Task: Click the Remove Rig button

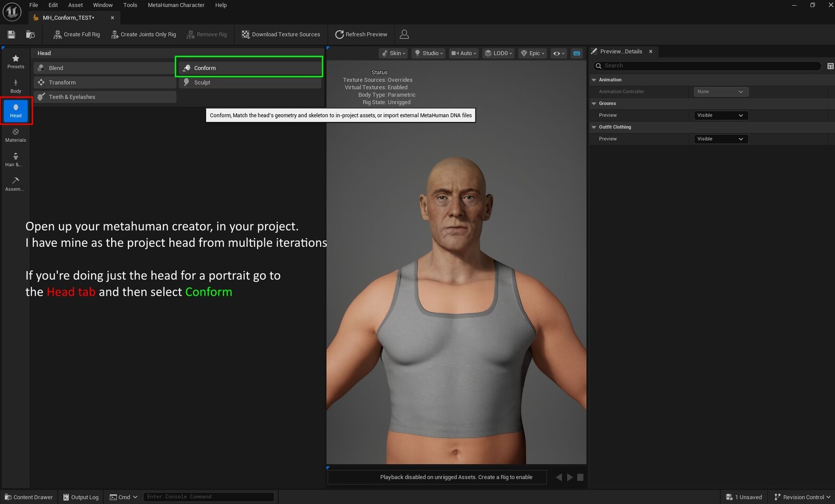Action: tap(207, 34)
